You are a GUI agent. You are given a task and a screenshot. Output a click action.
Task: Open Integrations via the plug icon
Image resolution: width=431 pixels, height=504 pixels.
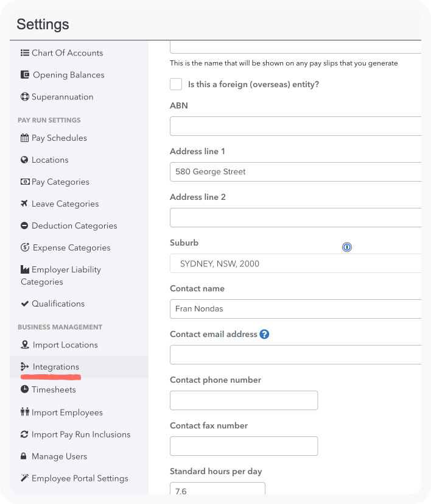tap(24, 367)
